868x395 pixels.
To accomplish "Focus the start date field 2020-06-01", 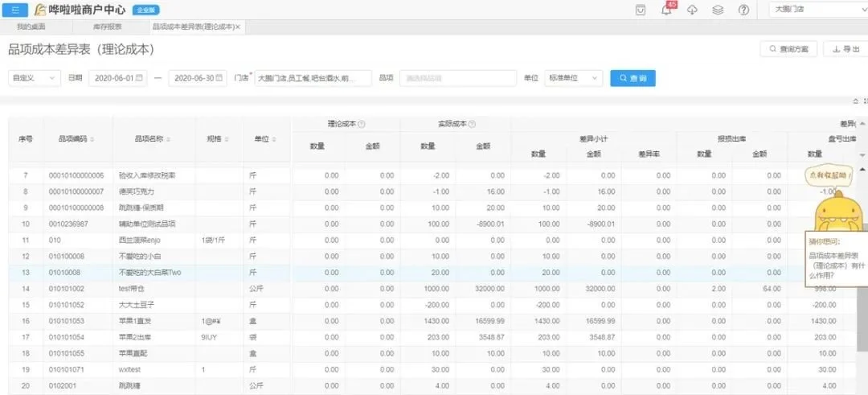I will [117, 78].
